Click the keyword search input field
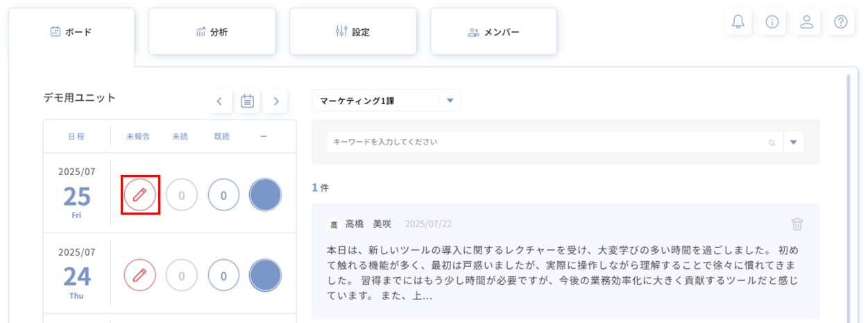The image size is (868, 323). pyautogui.click(x=548, y=142)
